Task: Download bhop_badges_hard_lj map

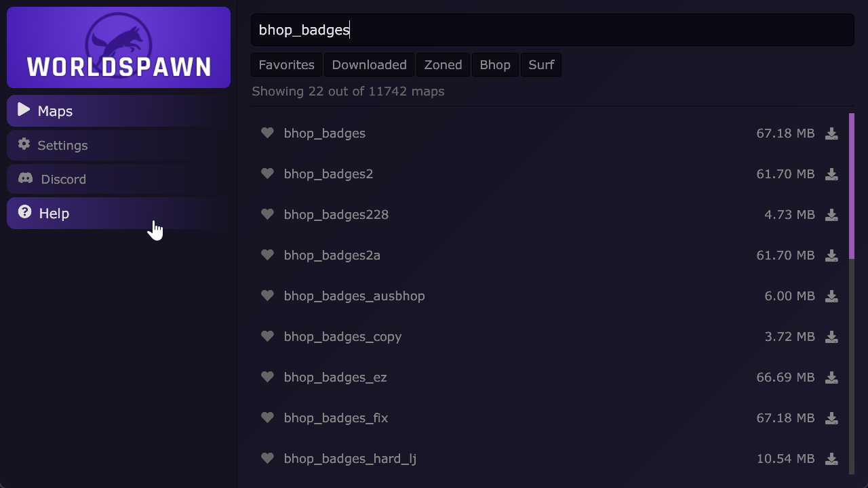Action: pos(831,459)
